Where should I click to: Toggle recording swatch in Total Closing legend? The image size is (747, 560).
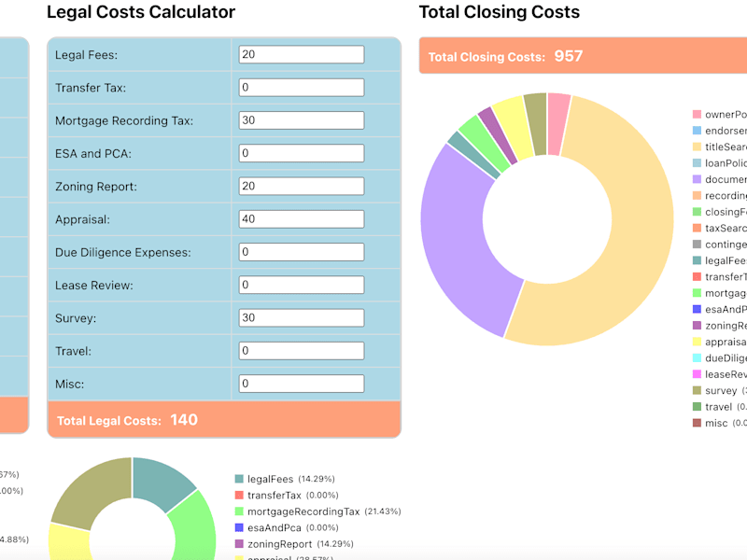tap(697, 195)
